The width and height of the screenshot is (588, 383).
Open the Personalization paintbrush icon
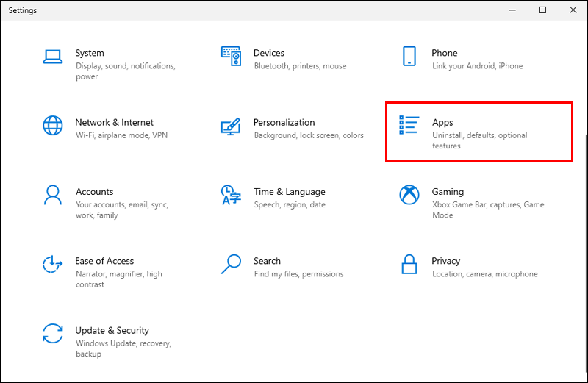coord(231,126)
